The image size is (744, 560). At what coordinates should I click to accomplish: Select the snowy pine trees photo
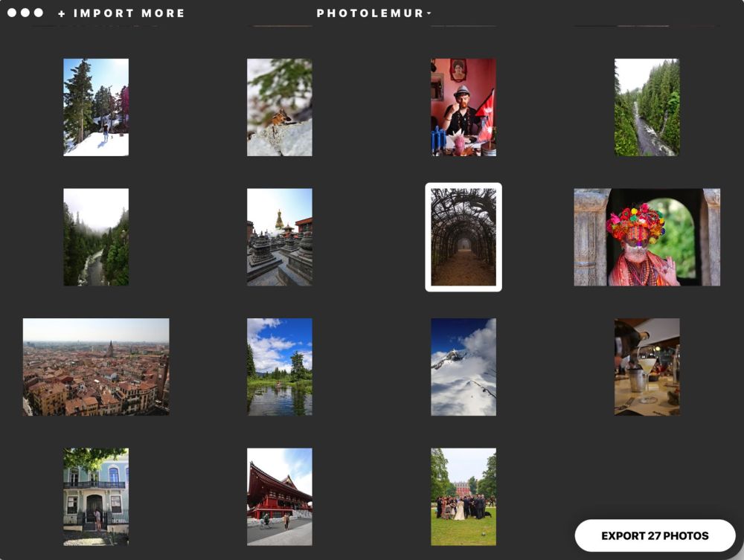pos(96,107)
